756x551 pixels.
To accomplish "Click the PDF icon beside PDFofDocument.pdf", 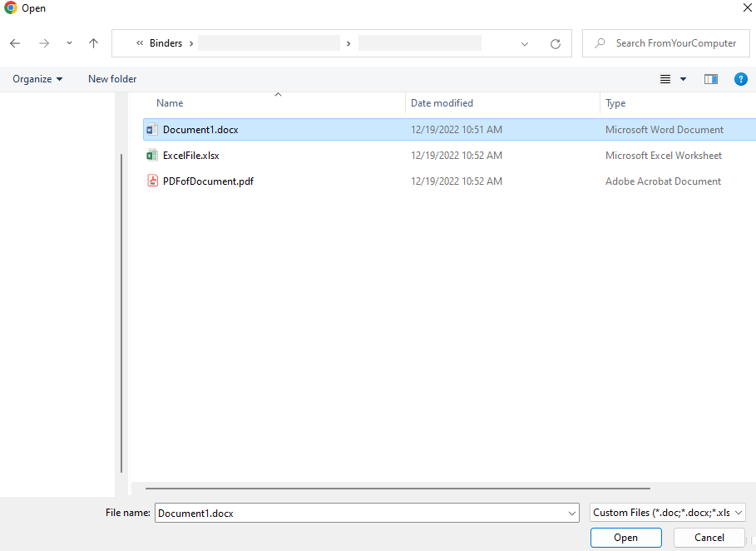I will 152,181.
